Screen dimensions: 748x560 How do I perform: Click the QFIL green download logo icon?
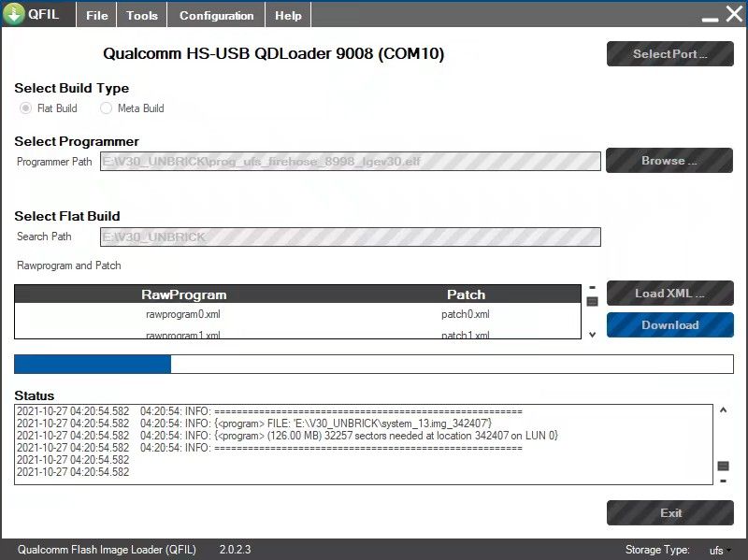[x=14, y=14]
